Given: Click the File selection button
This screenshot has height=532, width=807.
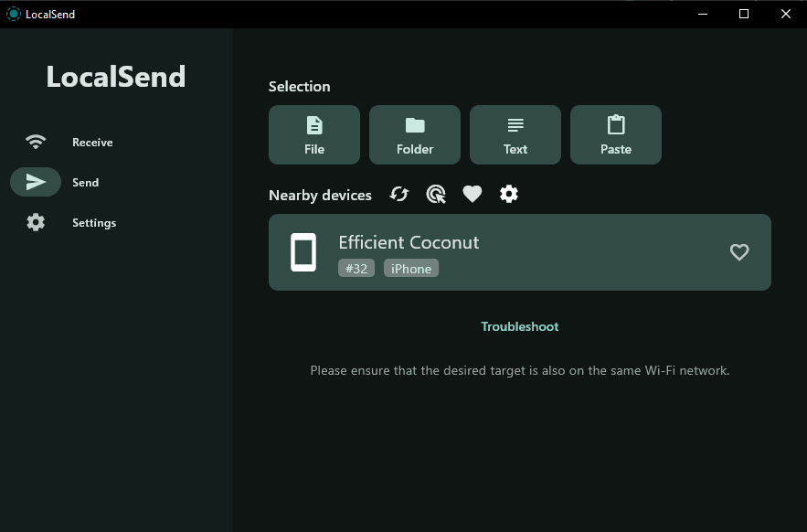Looking at the screenshot, I should (314, 135).
